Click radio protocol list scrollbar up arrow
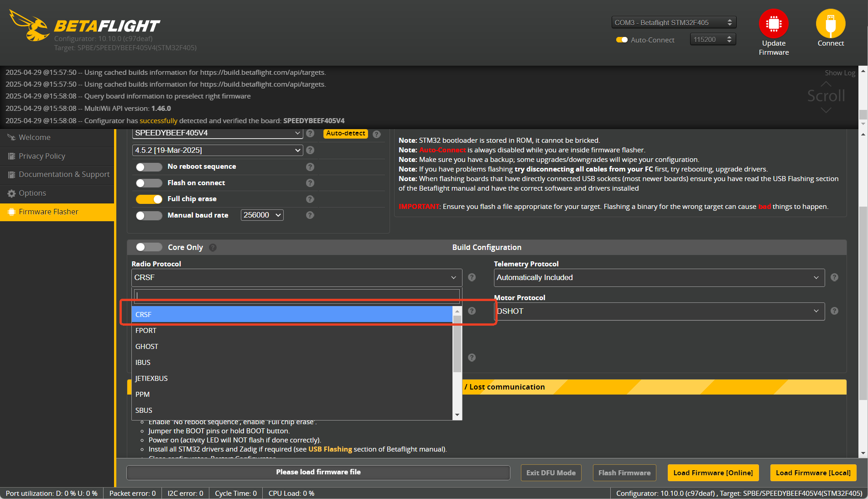Screen dimensions: 868x499 pos(457,311)
